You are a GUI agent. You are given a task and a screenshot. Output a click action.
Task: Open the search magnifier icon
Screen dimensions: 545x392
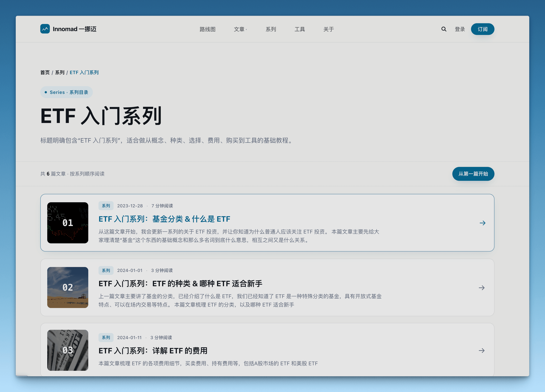click(444, 29)
